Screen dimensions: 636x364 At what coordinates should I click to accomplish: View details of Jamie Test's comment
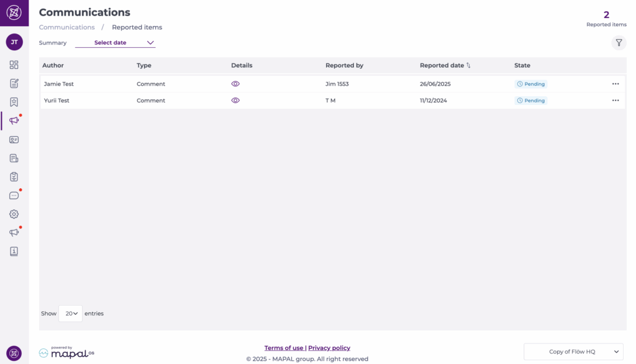tap(235, 84)
